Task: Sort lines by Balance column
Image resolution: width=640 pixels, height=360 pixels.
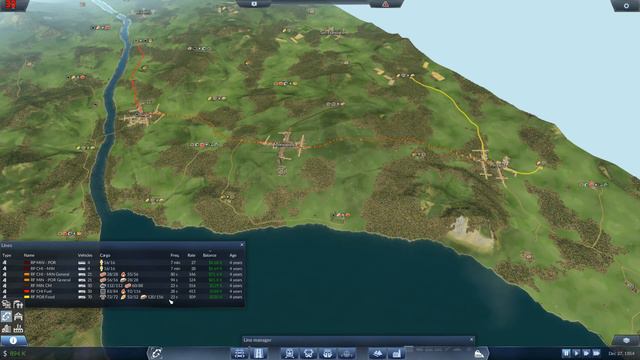Action: pyautogui.click(x=209, y=255)
